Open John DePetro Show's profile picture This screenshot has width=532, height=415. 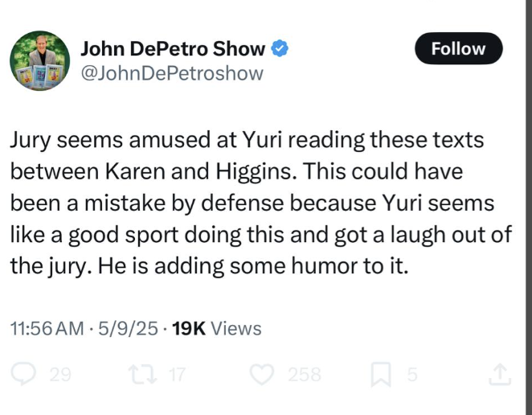[x=39, y=61]
